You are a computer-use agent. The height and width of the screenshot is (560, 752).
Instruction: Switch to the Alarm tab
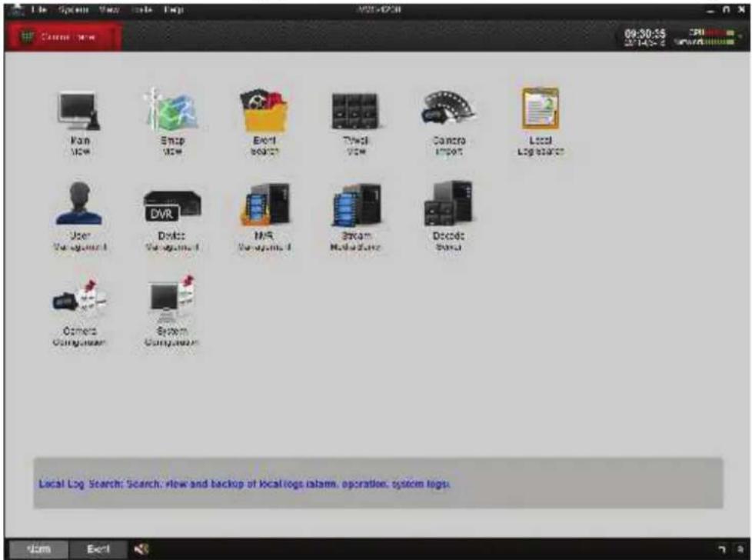coord(39,549)
